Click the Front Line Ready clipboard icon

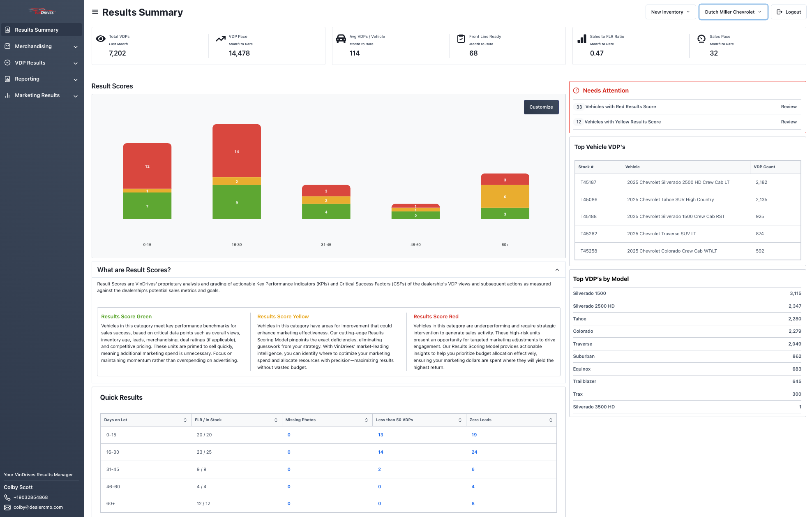click(461, 39)
